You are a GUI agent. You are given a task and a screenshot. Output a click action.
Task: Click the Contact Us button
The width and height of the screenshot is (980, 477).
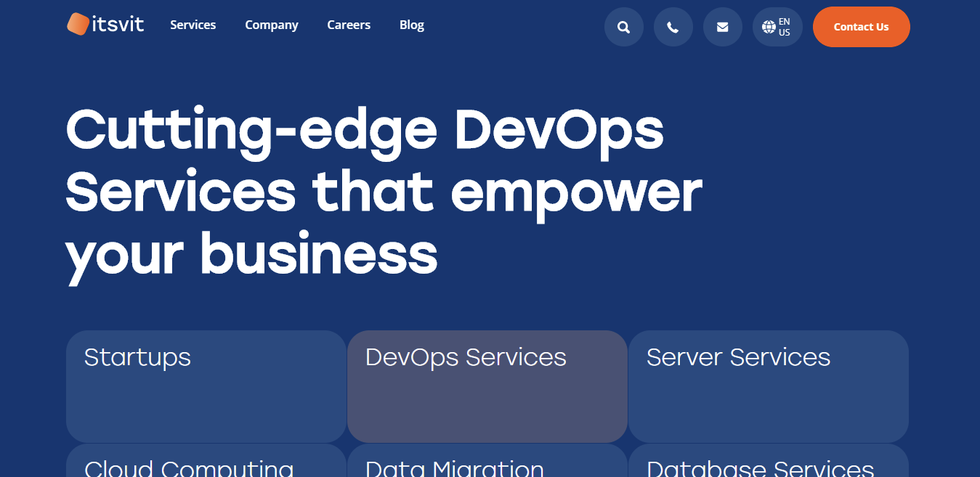click(861, 27)
